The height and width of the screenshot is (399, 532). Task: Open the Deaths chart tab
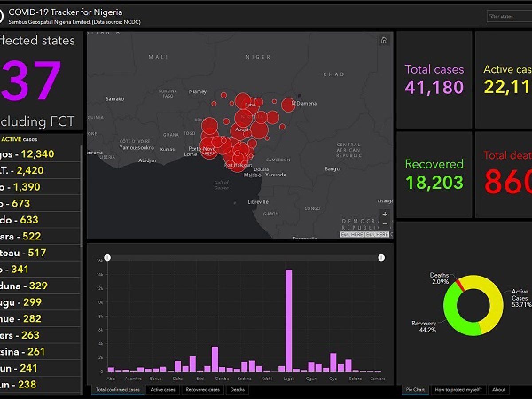[x=237, y=390]
